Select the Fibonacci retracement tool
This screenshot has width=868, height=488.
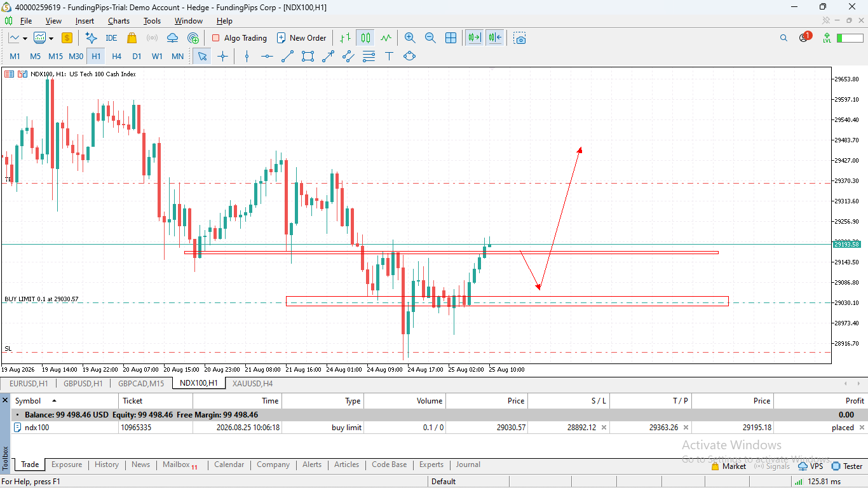(369, 57)
